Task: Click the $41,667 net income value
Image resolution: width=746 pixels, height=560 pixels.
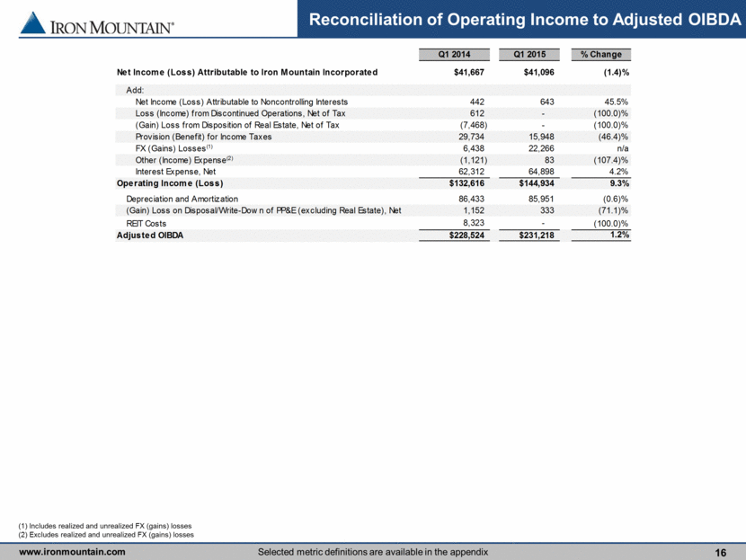Action: (x=468, y=72)
